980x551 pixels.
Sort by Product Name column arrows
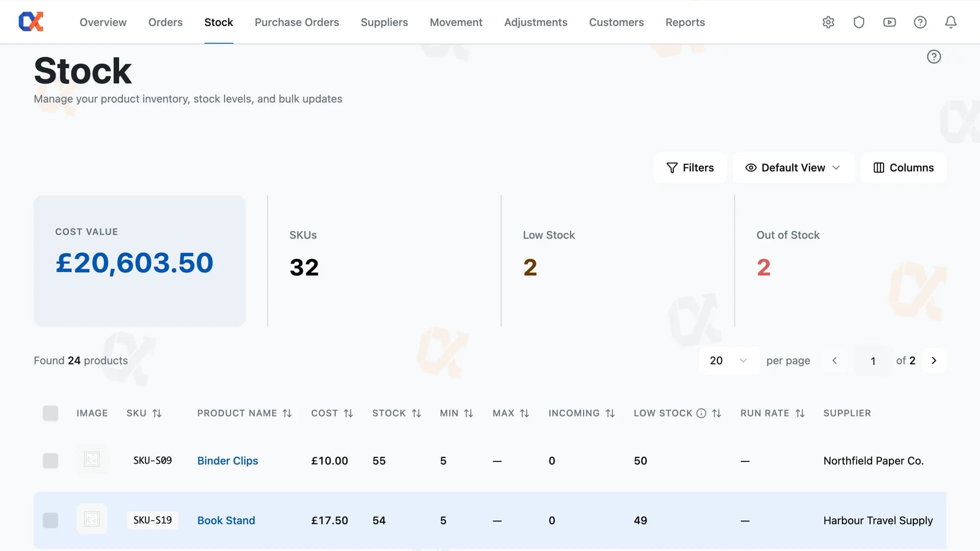[287, 413]
